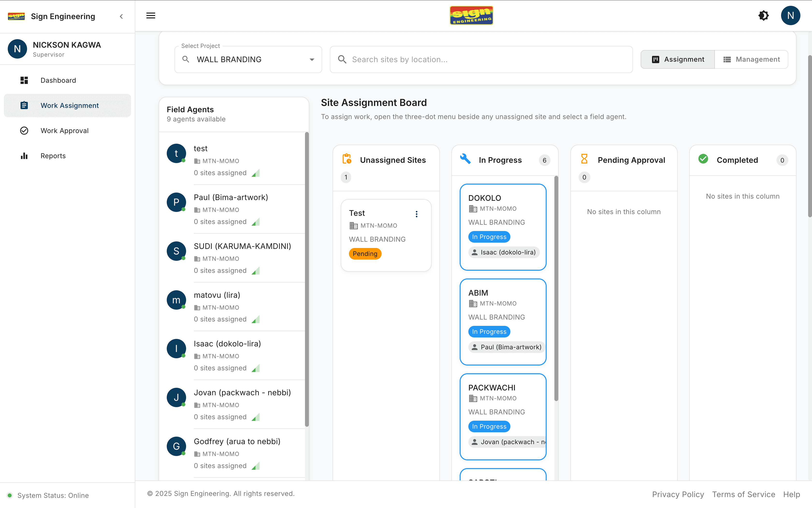Click the search magnifier icon in site search
Image resolution: width=812 pixels, height=508 pixels.
tap(342, 60)
